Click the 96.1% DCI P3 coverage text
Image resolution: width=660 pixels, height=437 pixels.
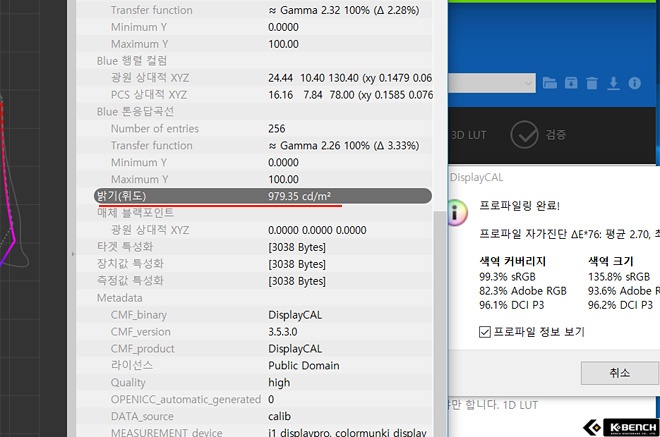click(511, 305)
